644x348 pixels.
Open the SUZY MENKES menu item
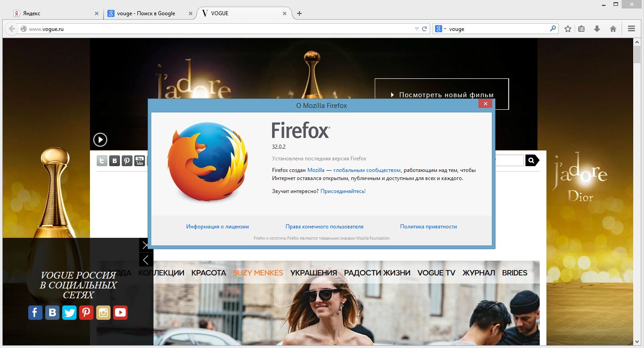pyautogui.click(x=258, y=273)
